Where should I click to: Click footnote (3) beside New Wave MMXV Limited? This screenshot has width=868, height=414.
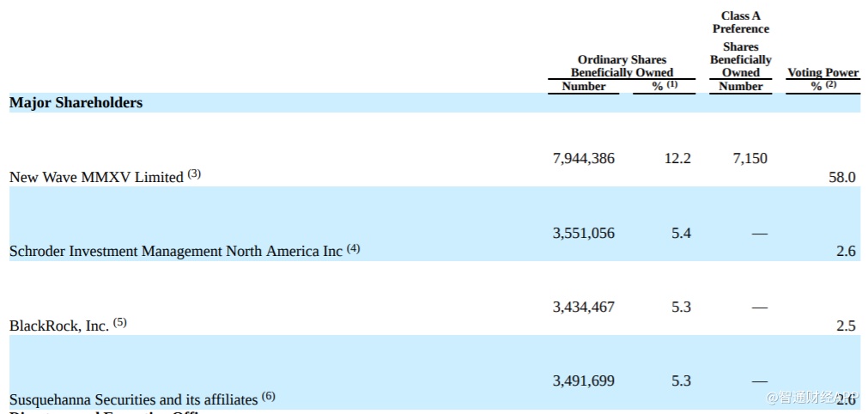(x=194, y=174)
